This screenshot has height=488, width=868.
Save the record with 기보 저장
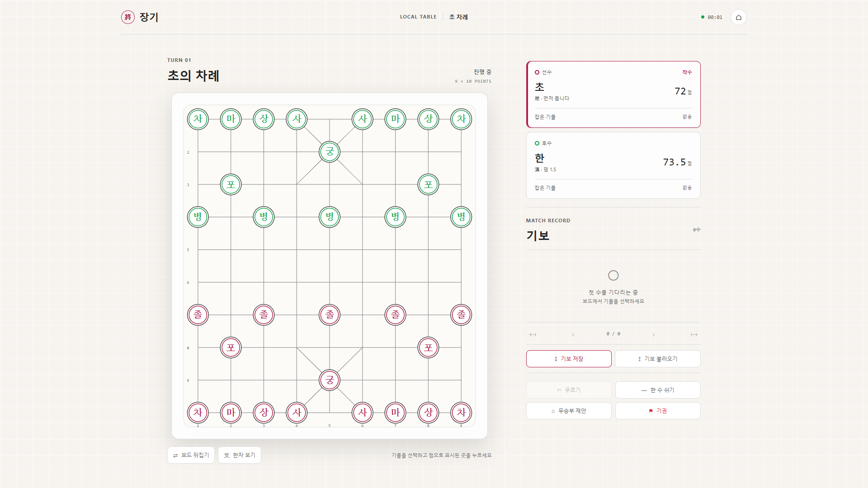569,359
